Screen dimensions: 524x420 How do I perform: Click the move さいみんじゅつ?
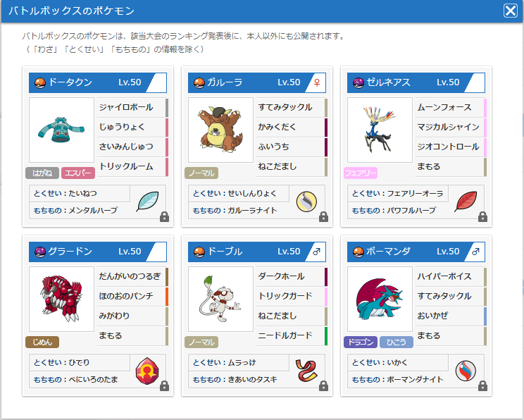[x=132, y=147]
